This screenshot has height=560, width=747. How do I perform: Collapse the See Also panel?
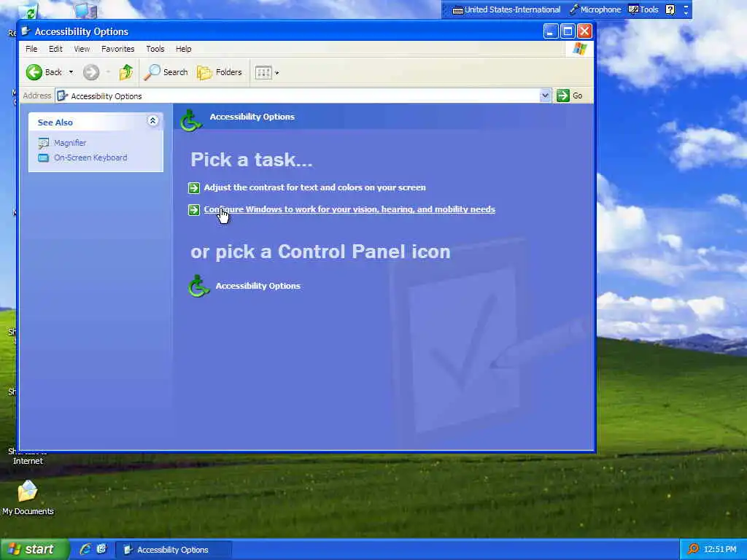(152, 121)
